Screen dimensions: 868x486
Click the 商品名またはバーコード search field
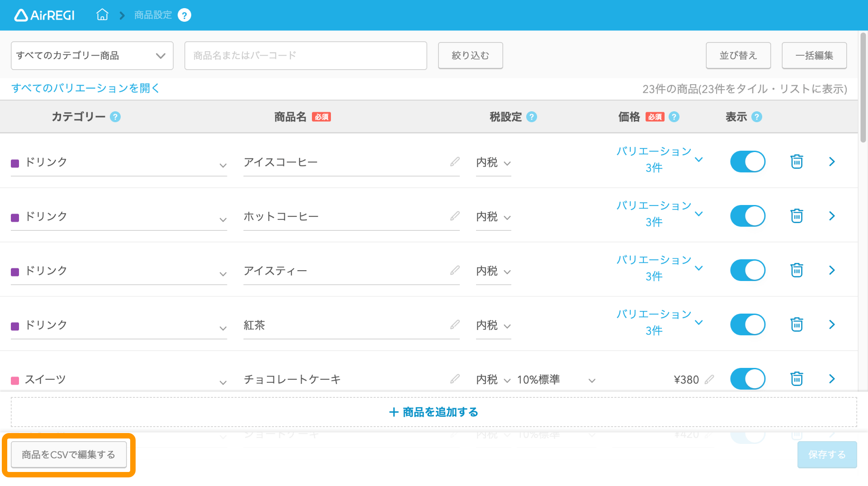point(306,55)
